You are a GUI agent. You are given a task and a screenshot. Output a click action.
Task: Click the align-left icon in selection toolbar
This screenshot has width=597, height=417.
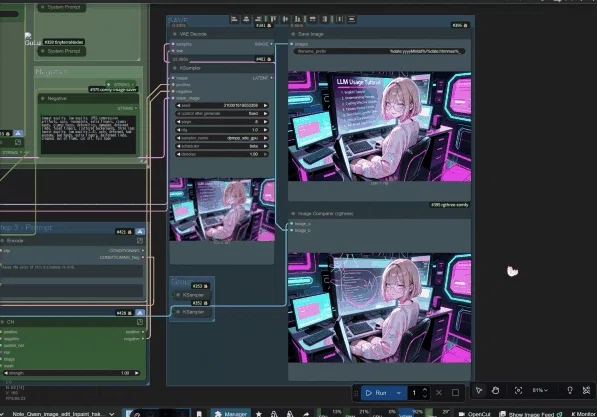(x=235, y=19)
